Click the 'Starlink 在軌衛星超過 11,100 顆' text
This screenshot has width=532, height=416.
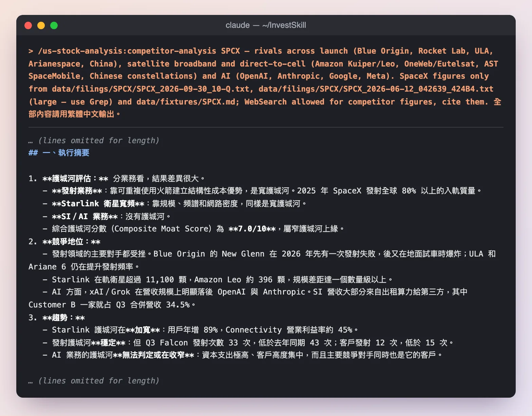tap(119, 280)
